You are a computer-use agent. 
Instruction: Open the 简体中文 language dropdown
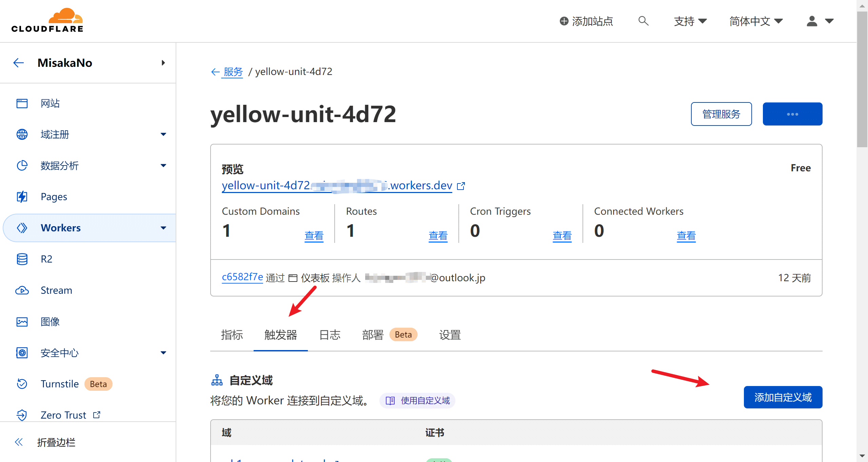756,21
